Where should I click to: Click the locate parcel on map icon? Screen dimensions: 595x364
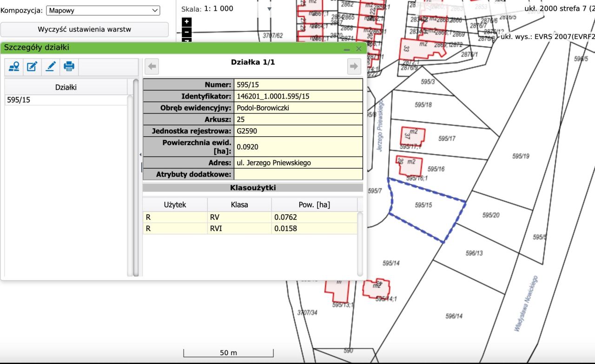pos(14,66)
